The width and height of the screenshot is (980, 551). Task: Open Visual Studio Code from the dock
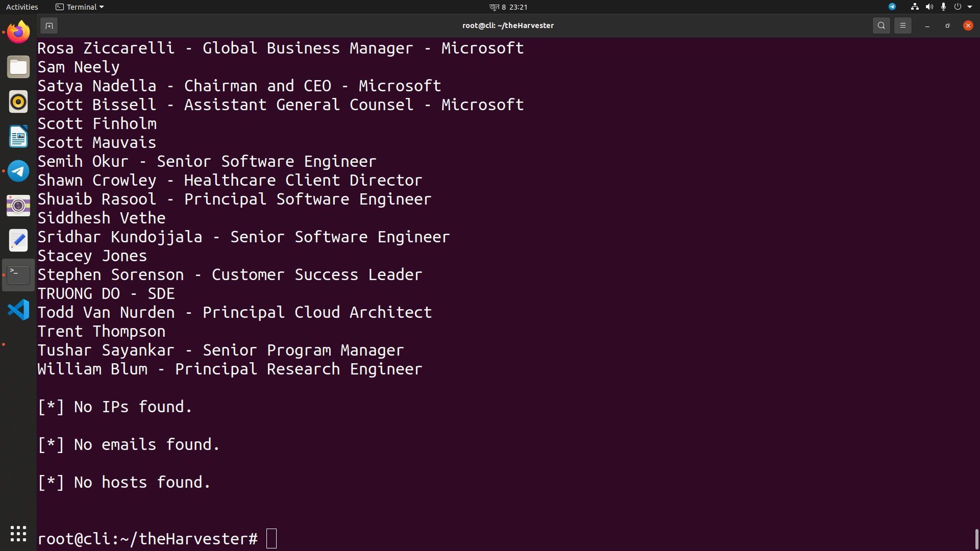click(18, 309)
